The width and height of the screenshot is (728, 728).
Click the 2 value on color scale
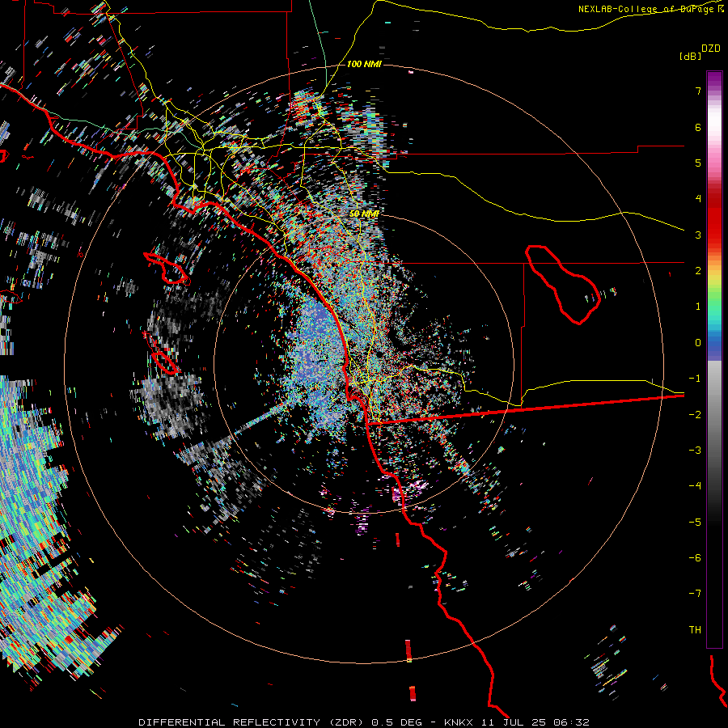tap(698, 271)
